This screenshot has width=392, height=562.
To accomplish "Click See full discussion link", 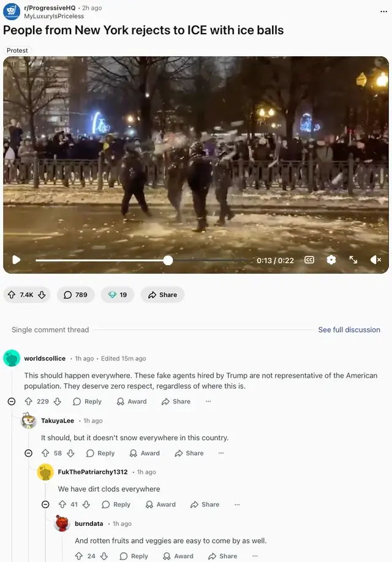I will 349,330.
